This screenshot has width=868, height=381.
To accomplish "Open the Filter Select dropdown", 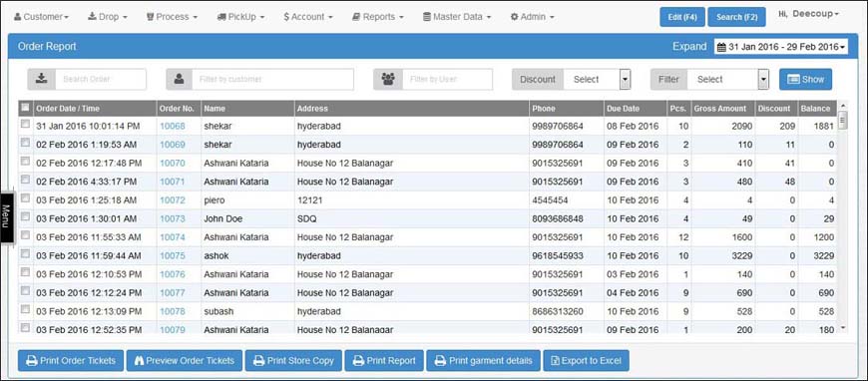I will coord(728,79).
